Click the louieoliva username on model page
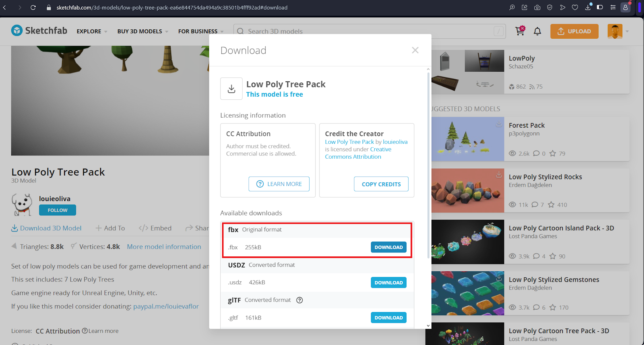This screenshot has height=345, width=644. (x=55, y=198)
